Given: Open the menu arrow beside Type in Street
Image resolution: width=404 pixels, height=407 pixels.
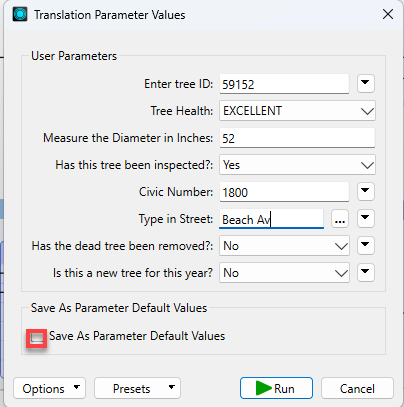Looking at the screenshot, I should [x=366, y=219].
